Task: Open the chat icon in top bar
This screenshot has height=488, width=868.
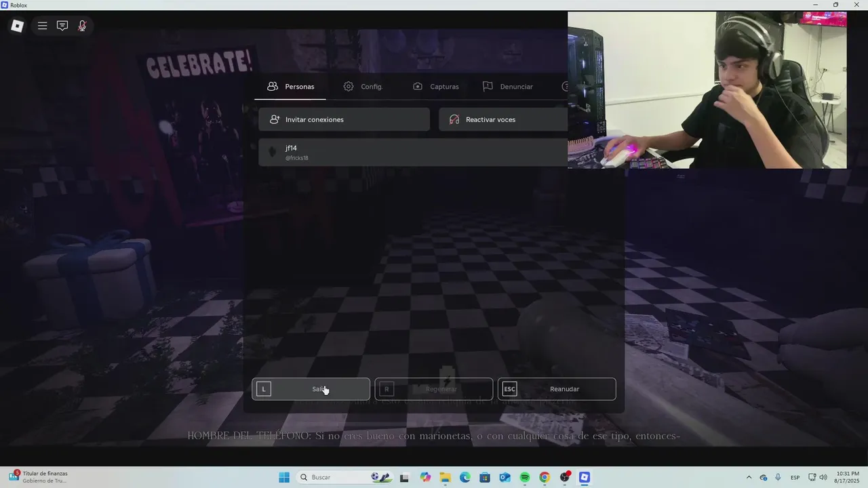Action: point(62,26)
